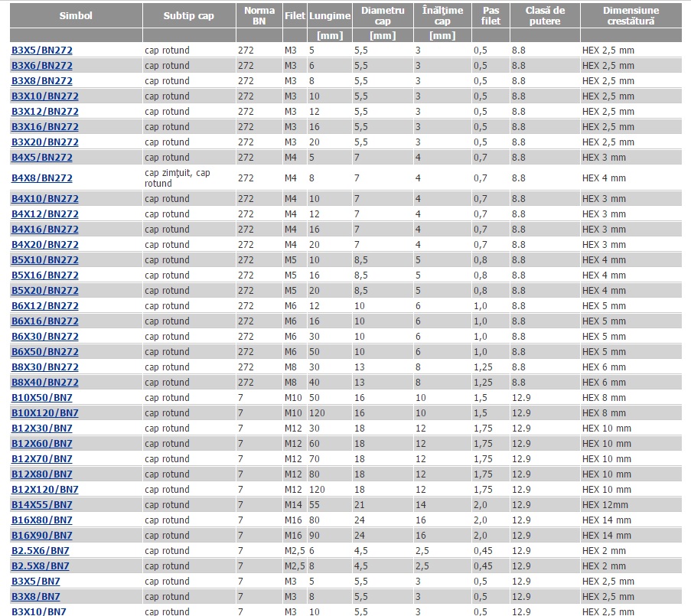Open the B16X80/BN7 product link

(x=42, y=520)
